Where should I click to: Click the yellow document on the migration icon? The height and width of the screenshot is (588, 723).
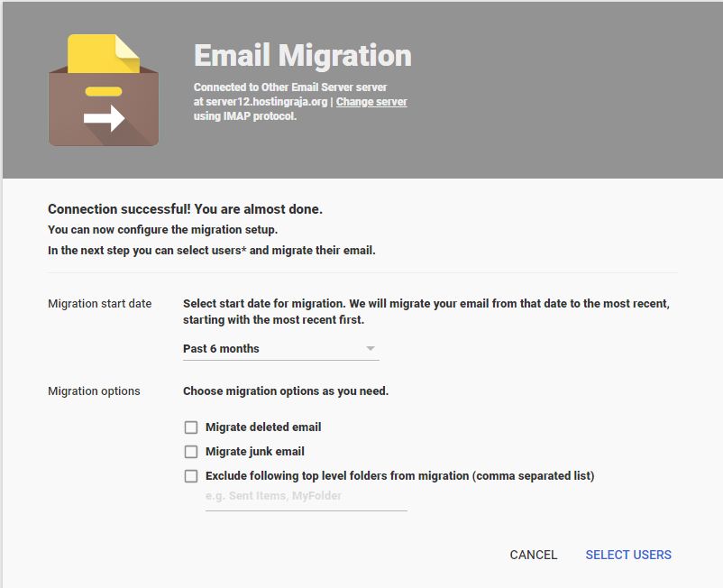(x=104, y=53)
